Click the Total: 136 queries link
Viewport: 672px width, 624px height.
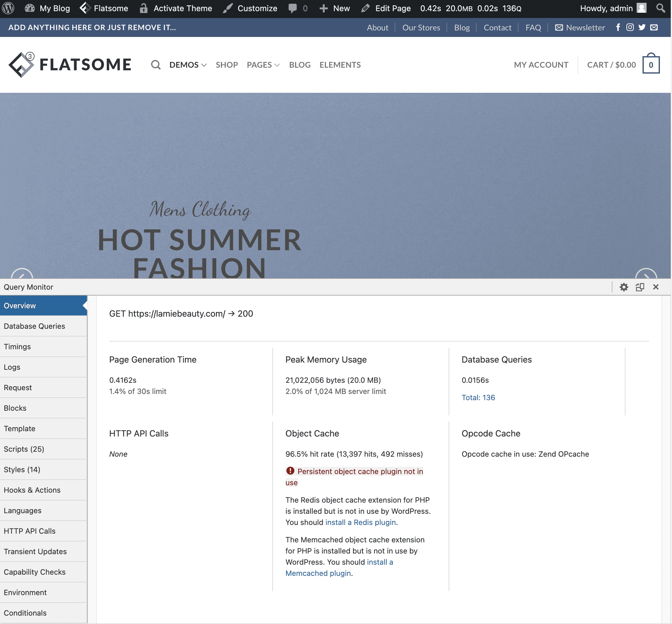click(478, 397)
